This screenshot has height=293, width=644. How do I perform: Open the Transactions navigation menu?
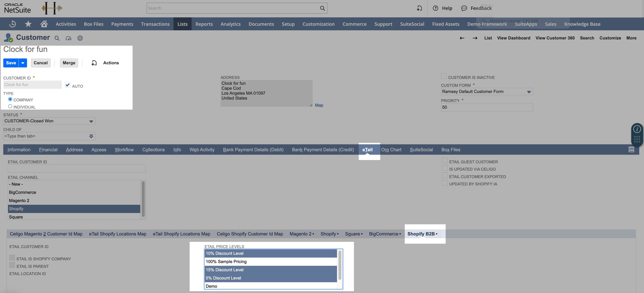click(155, 24)
